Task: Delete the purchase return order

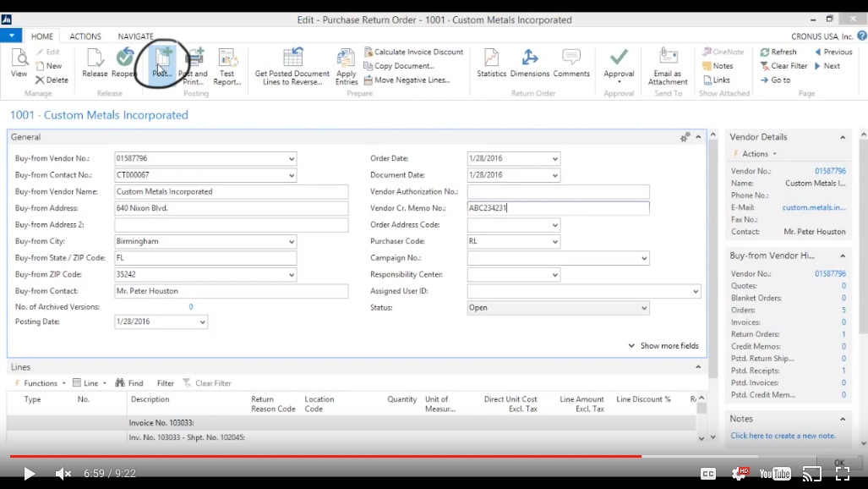Action: click(x=52, y=80)
